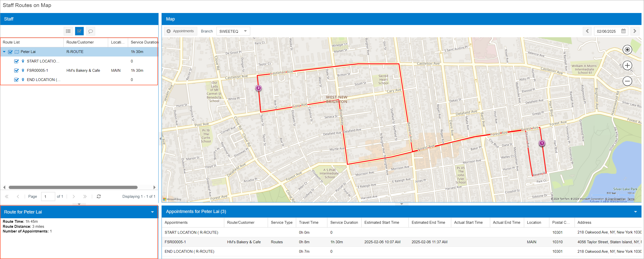Viewport: 644px width, 259px height.
Task: Click the refresh icon in paging bar
Action: click(99, 196)
